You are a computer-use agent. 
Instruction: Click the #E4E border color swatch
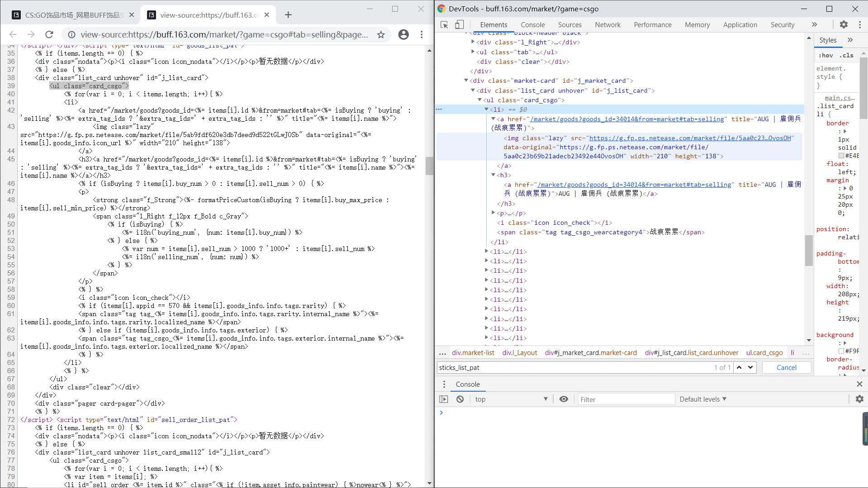841,156
